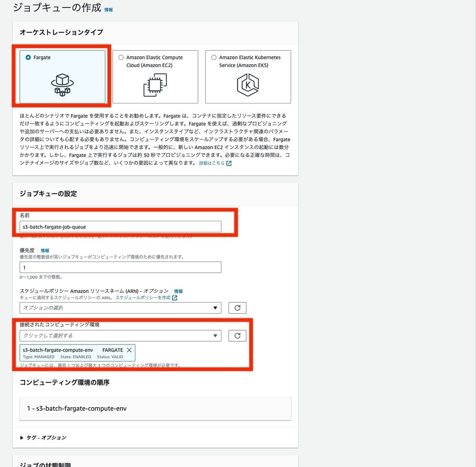Open the スケジュールポリシーを作成 link

(x=143, y=298)
